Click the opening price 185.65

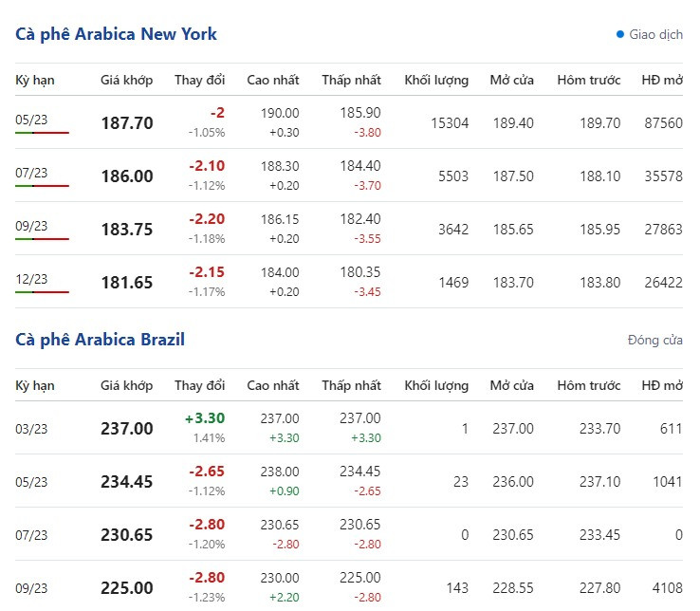click(x=513, y=230)
